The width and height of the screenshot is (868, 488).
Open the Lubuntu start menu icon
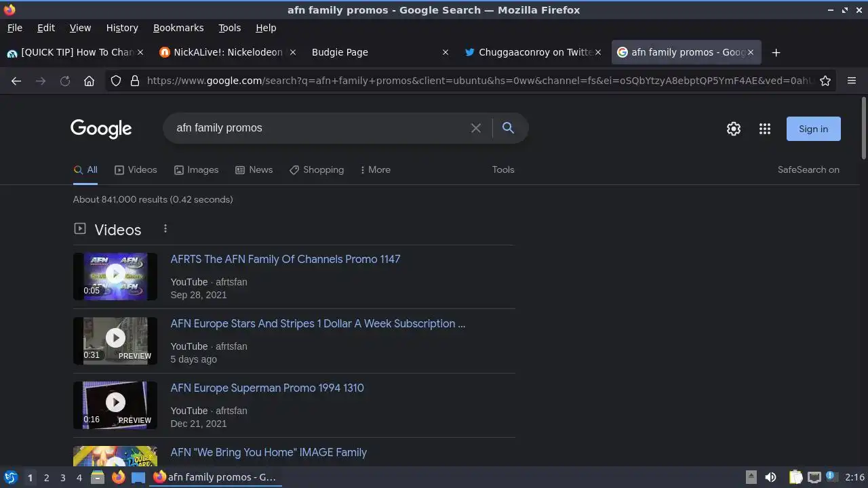(11, 477)
